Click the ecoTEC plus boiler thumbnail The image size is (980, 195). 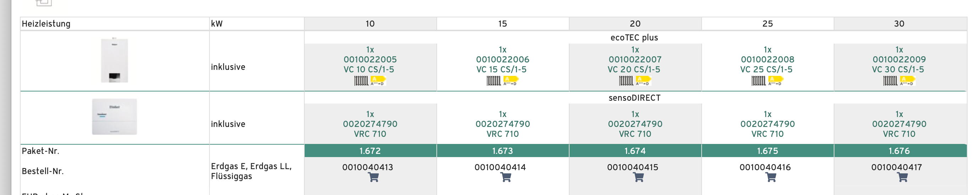tap(114, 60)
